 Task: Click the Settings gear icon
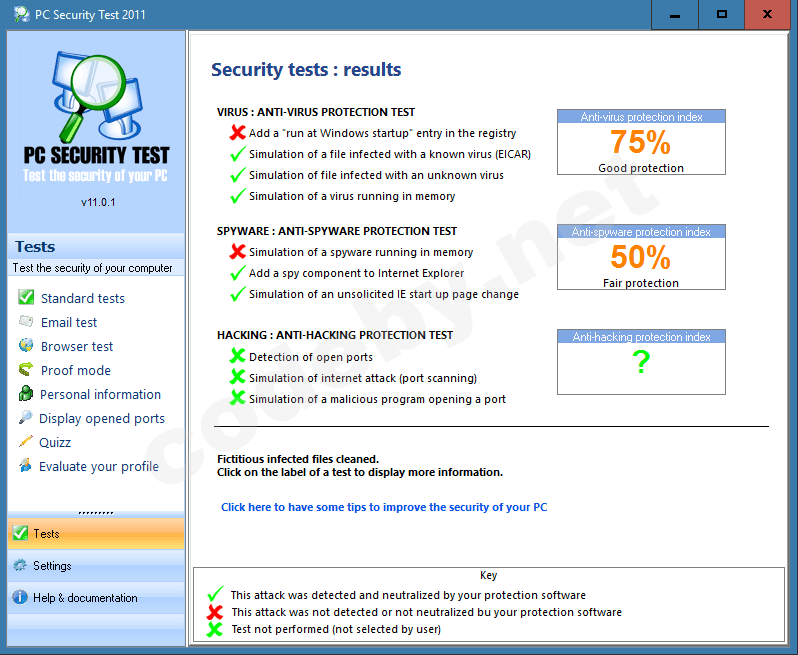[x=20, y=565]
